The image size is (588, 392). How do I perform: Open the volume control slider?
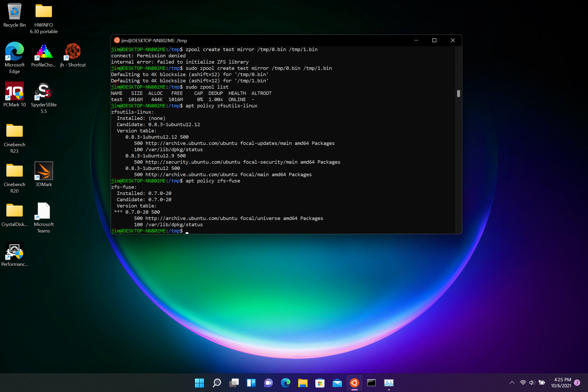pyautogui.click(x=532, y=382)
